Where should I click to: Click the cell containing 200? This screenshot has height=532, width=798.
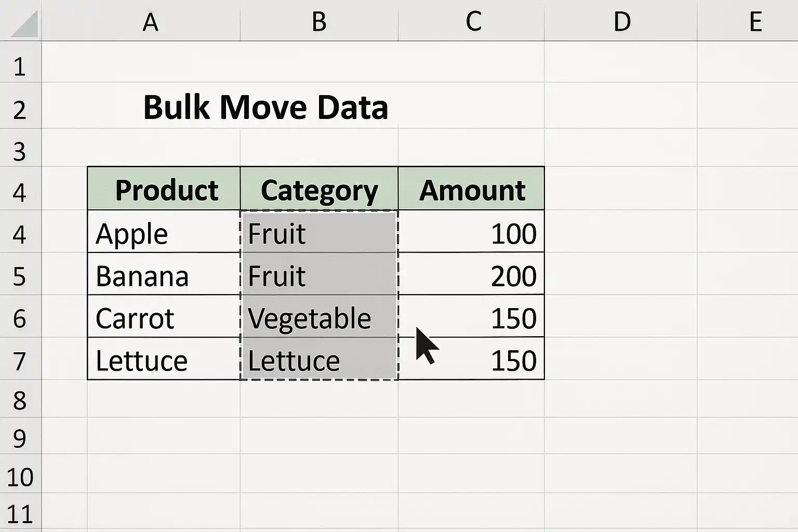471,274
